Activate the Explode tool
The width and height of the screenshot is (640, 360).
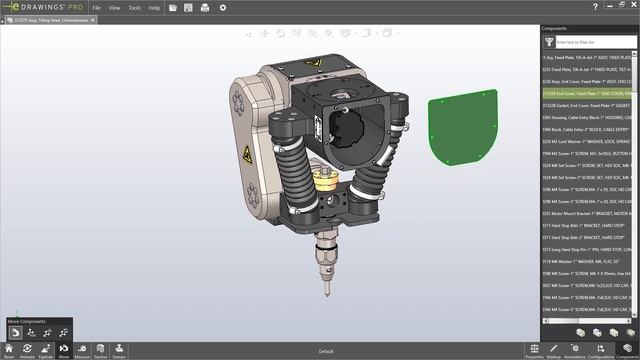(45, 351)
